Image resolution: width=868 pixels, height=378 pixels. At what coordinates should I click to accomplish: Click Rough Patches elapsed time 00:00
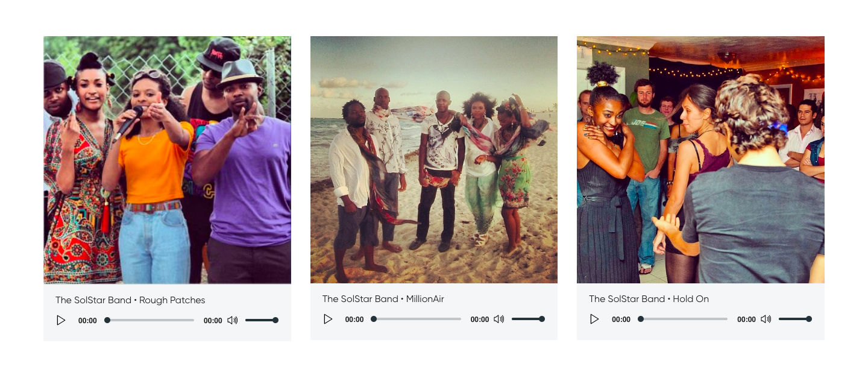click(87, 321)
